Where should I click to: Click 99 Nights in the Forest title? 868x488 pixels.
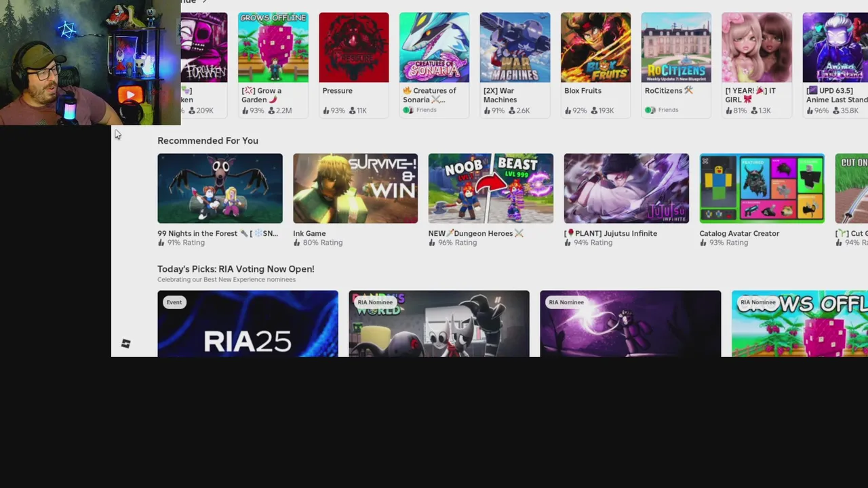(x=218, y=233)
